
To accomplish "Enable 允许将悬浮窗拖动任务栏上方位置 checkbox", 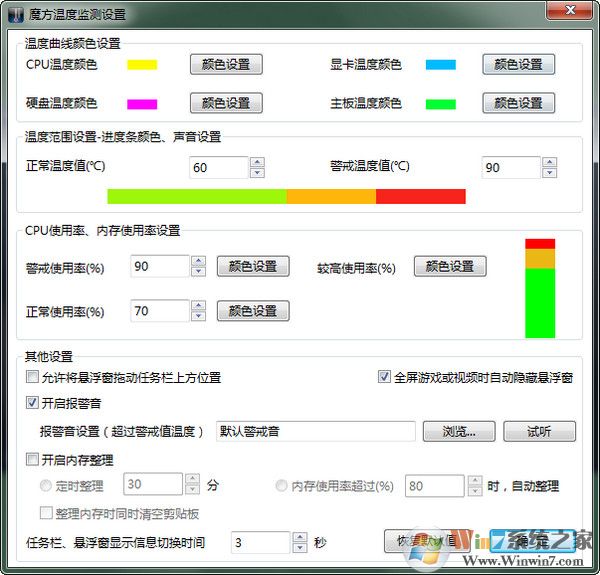I will 33,377.
